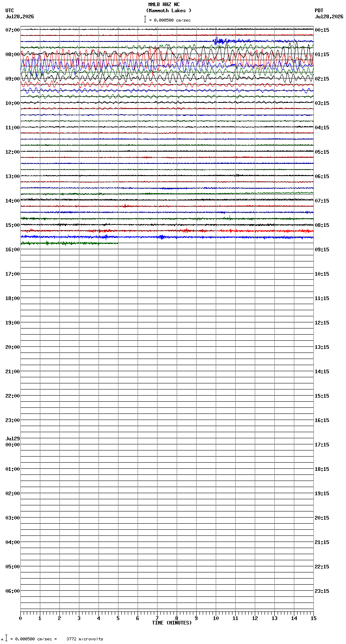The height and width of the screenshot is (644, 346).
Task: Click the 18:00 UTC row label
Action: [13, 298]
